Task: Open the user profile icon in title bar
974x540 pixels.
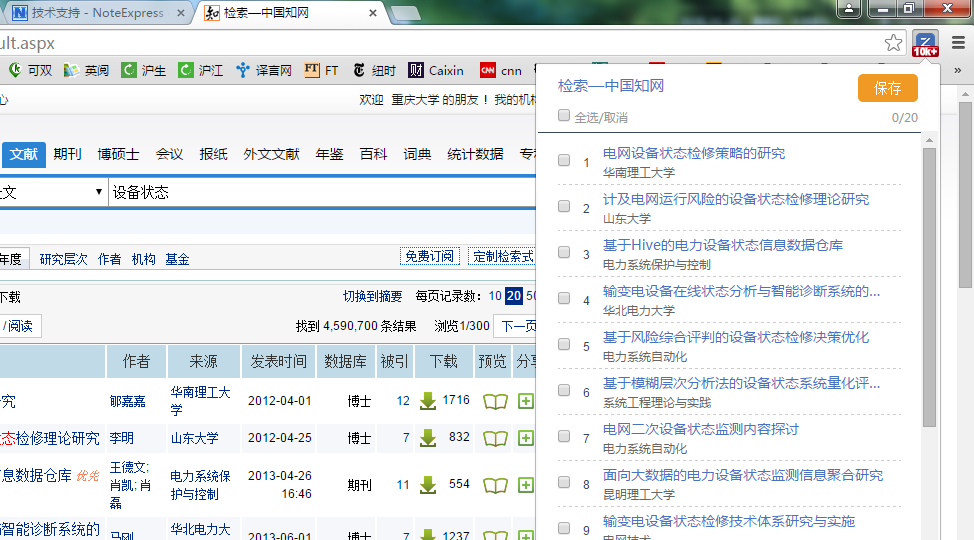Action: pyautogui.click(x=849, y=8)
